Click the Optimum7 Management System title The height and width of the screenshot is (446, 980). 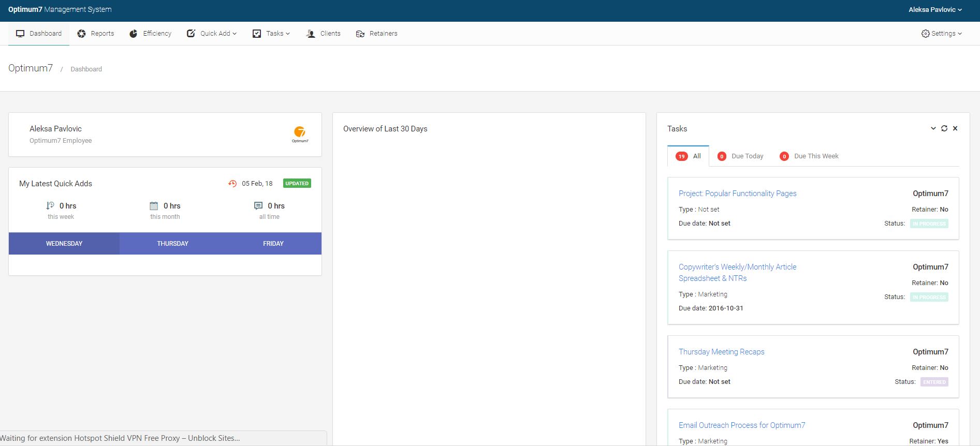60,9
